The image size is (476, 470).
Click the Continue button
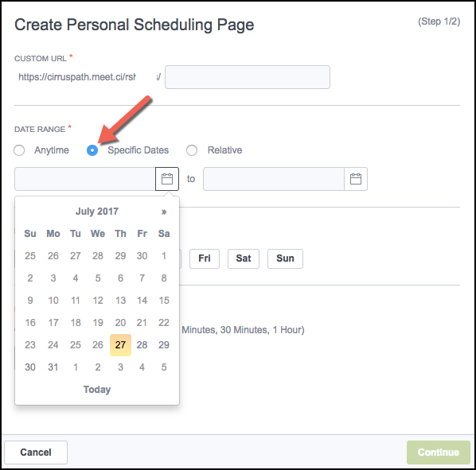tap(438, 453)
